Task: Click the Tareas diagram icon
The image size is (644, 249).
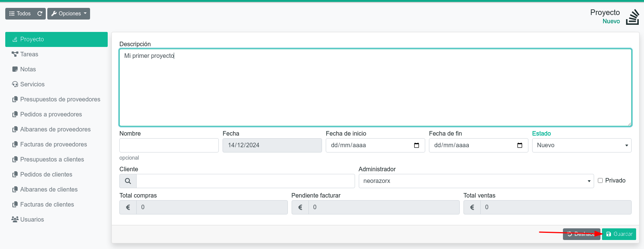Action: pyautogui.click(x=15, y=54)
